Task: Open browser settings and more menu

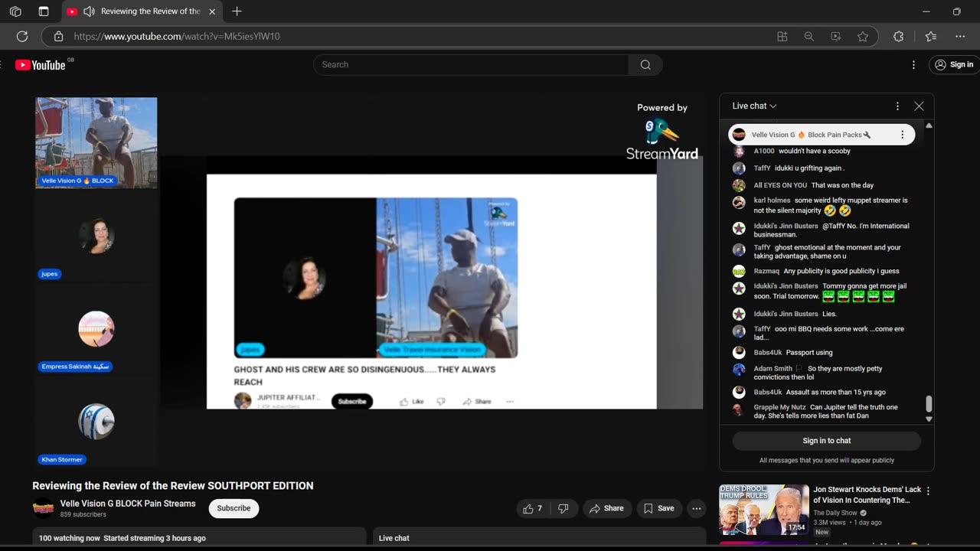Action: 960,36
